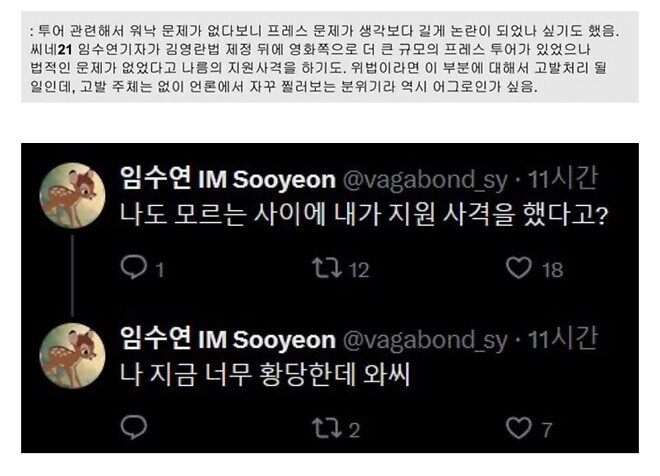
Task: Retweet the second tweet '나 지금 너무 황당한데'
Action: [327, 428]
